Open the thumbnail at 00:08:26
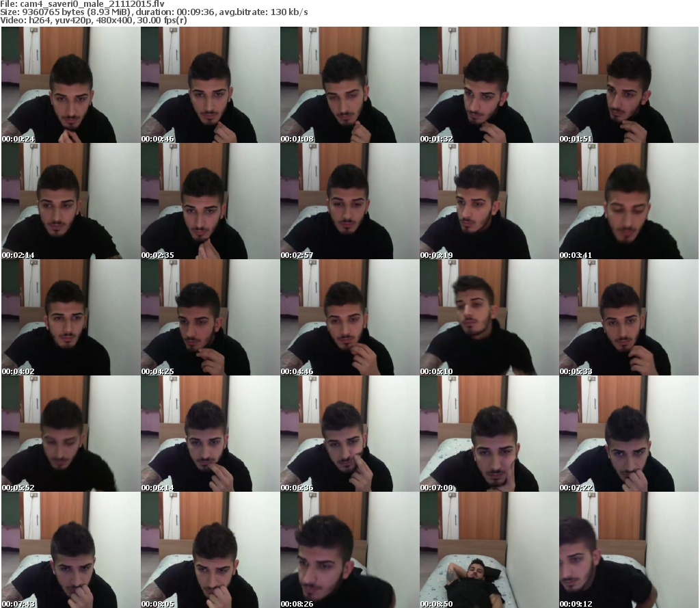This screenshot has width=700, height=608. click(x=349, y=550)
